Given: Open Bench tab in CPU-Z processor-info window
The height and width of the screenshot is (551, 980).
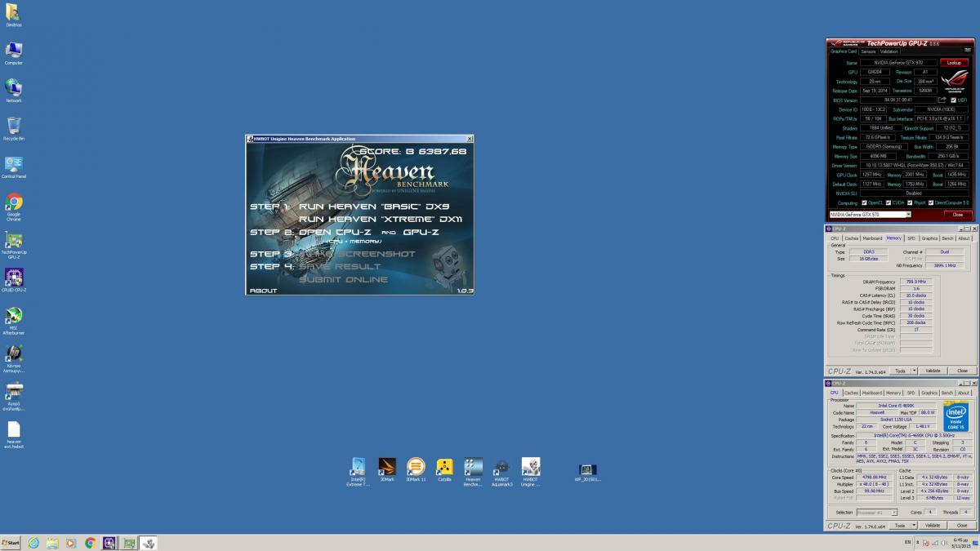Looking at the screenshot, I should tap(947, 393).
